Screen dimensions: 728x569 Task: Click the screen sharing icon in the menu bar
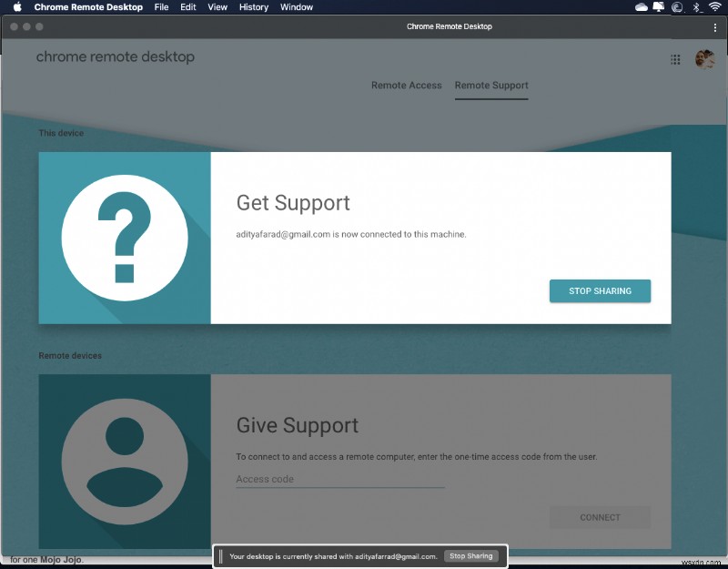pyautogui.click(x=659, y=7)
